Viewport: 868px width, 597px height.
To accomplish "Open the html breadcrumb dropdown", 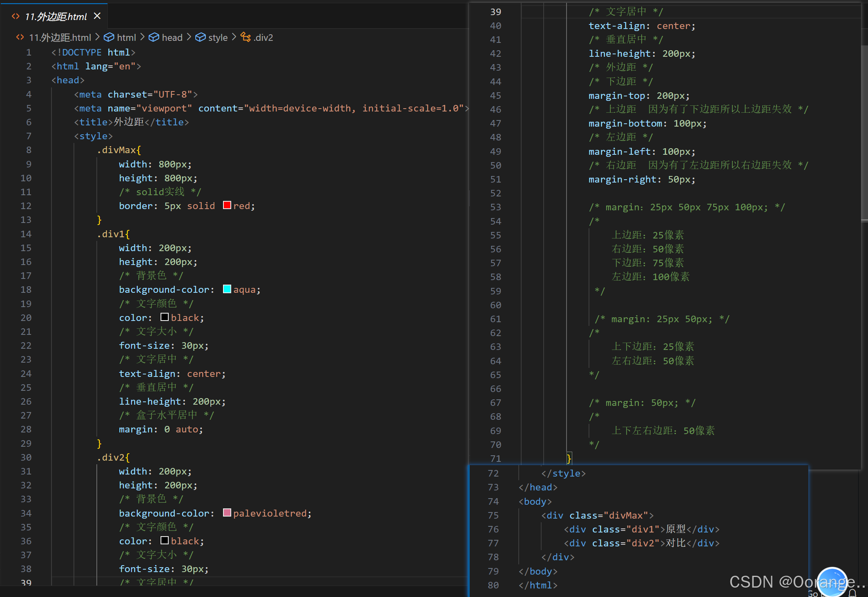I will pyautogui.click(x=126, y=38).
